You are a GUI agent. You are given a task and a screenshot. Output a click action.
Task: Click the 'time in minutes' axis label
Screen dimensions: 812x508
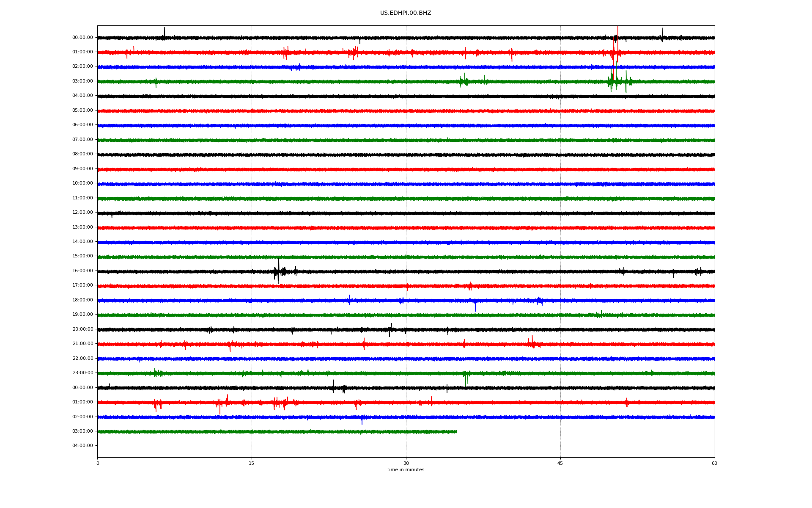pyautogui.click(x=405, y=470)
